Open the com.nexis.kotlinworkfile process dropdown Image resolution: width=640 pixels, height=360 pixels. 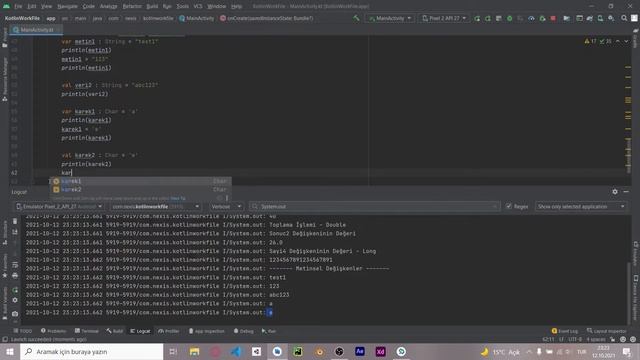(156, 207)
